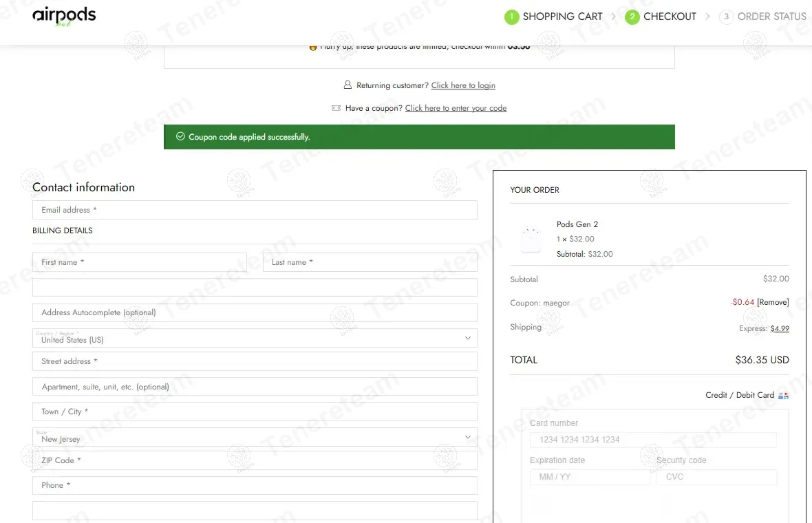Click the 1 × $32.00 quantity line

click(575, 239)
